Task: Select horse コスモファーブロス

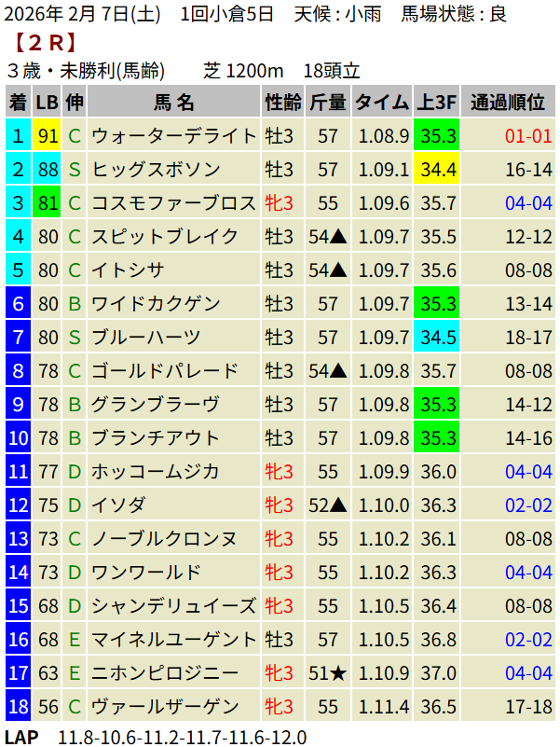Action: [173, 203]
